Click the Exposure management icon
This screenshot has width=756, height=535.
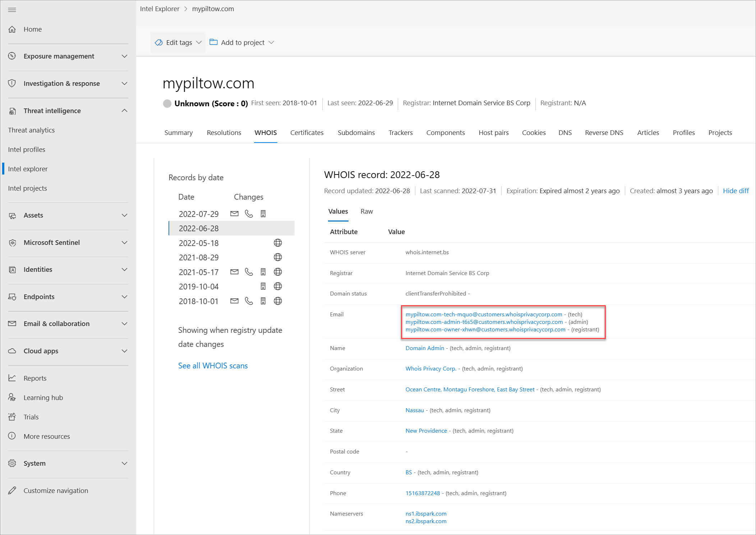coord(12,56)
